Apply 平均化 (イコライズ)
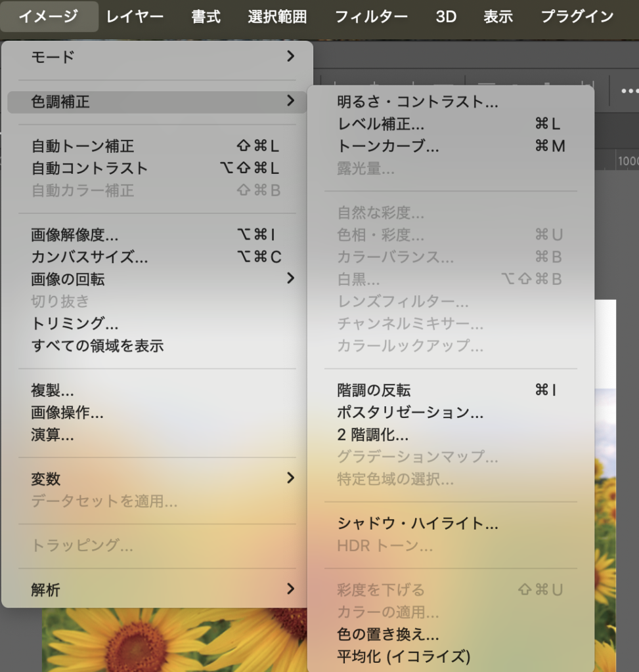The width and height of the screenshot is (639, 672). 404,656
